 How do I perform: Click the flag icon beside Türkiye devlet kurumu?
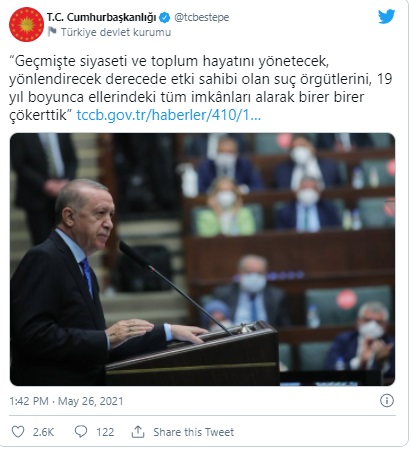point(52,32)
